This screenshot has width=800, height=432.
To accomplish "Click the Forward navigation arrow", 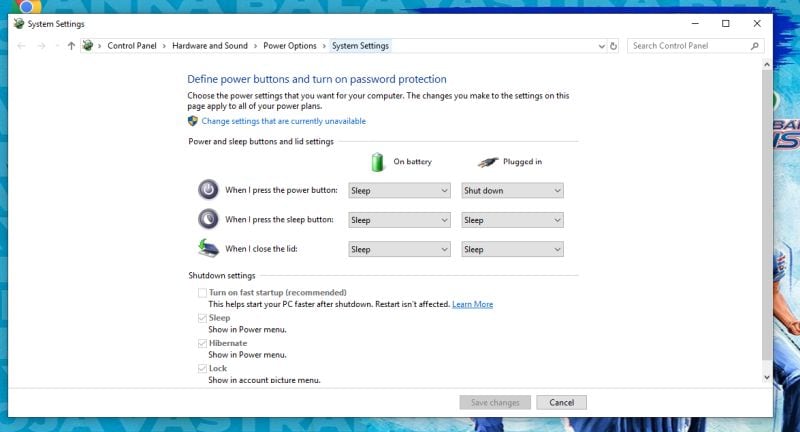I will 41,46.
